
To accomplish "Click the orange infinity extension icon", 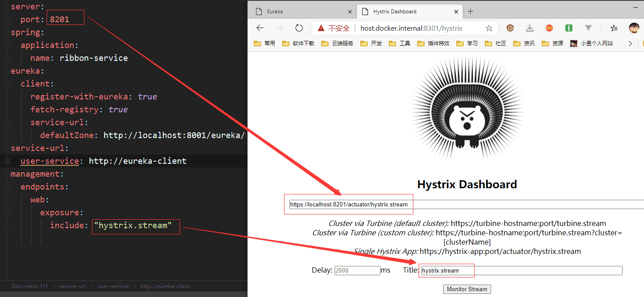I will (x=549, y=28).
